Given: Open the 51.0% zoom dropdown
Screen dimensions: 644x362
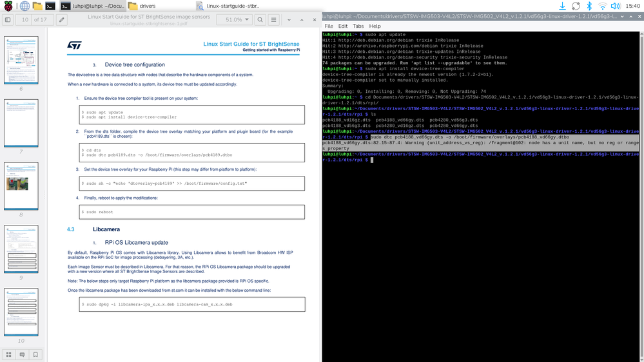Looking at the screenshot, I should tap(234, 20).
